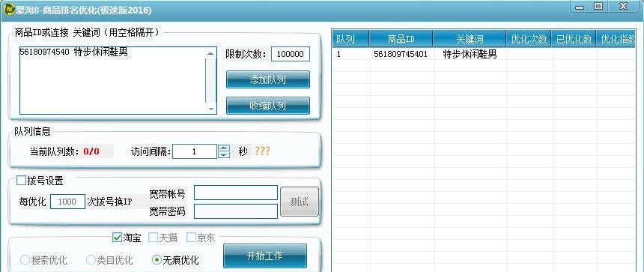Click the orange ??? help text
The height and width of the screenshot is (272, 644).
[x=262, y=151]
